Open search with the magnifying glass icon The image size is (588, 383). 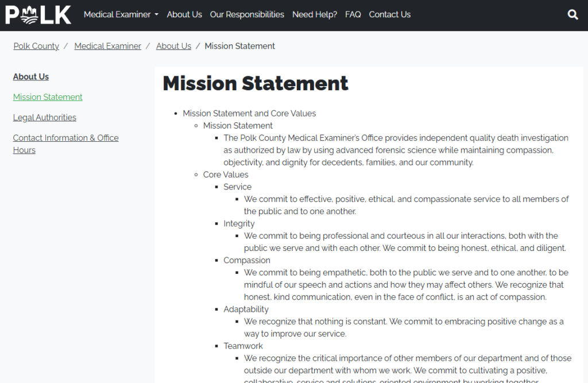pos(572,15)
